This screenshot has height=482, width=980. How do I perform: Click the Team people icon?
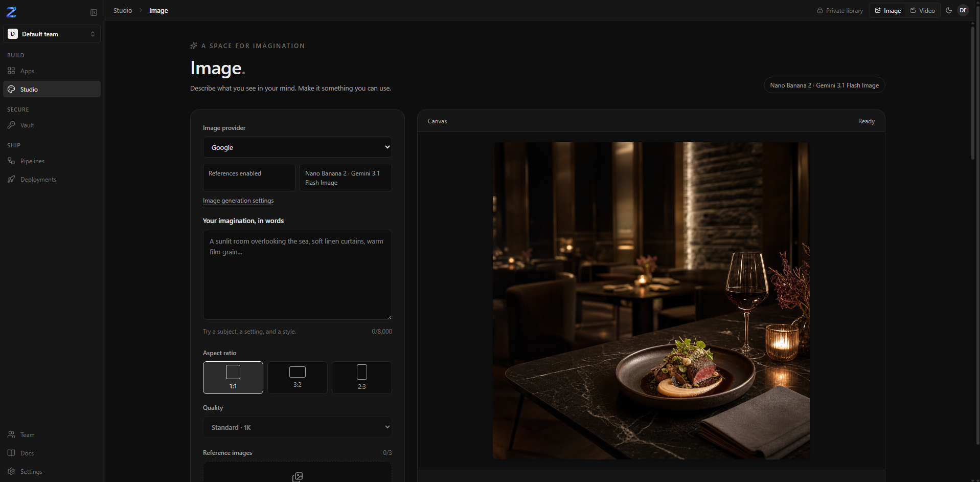point(11,434)
